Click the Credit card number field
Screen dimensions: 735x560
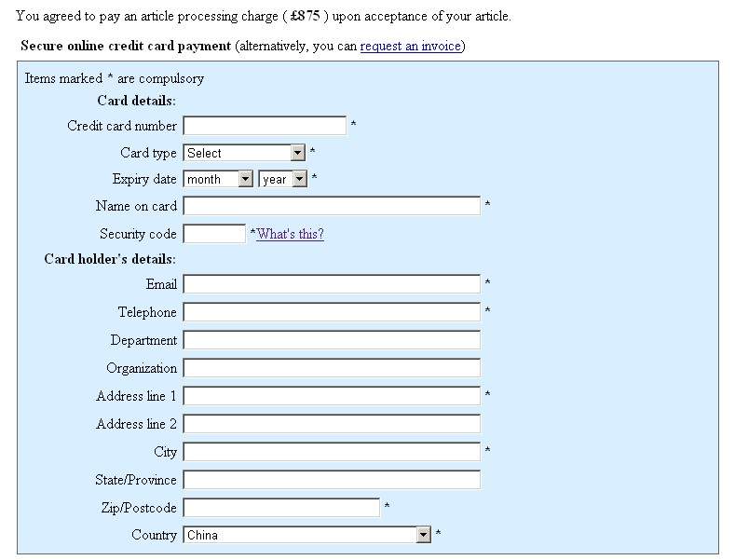pos(265,126)
